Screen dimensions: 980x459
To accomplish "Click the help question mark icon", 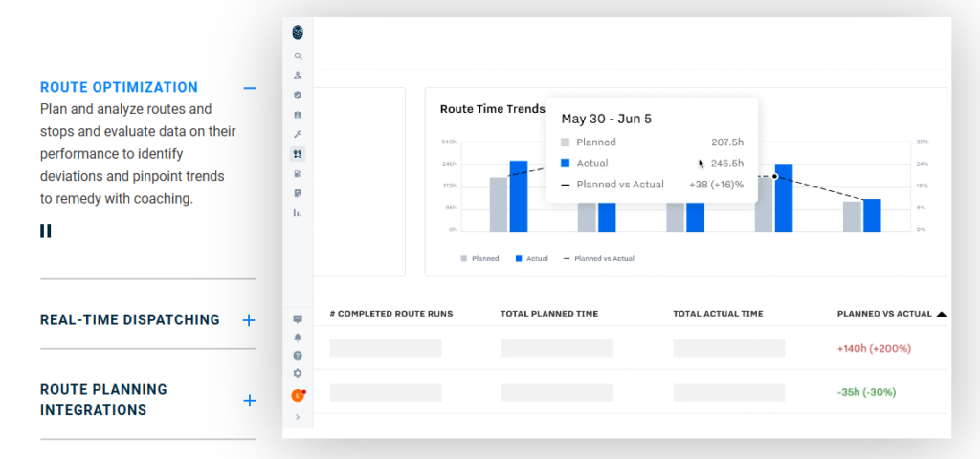I will [298, 356].
